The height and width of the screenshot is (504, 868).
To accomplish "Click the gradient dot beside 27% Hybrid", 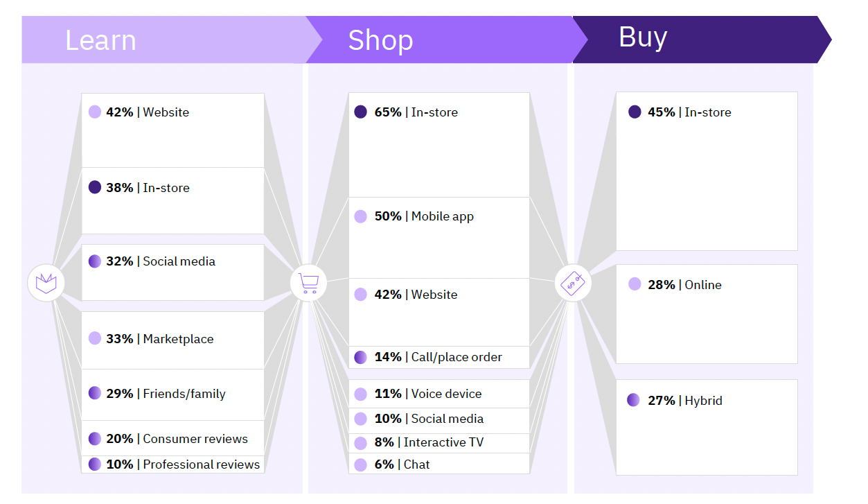I will (x=633, y=400).
